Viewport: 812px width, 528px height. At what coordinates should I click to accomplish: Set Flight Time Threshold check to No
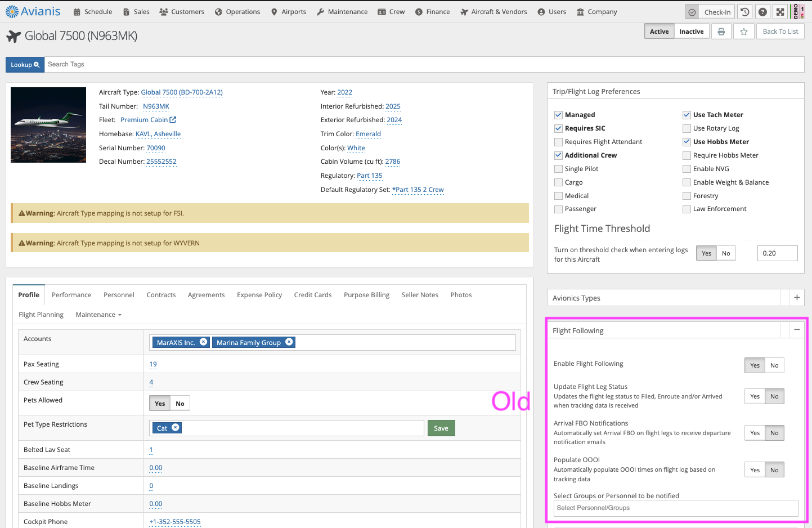pos(726,253)
